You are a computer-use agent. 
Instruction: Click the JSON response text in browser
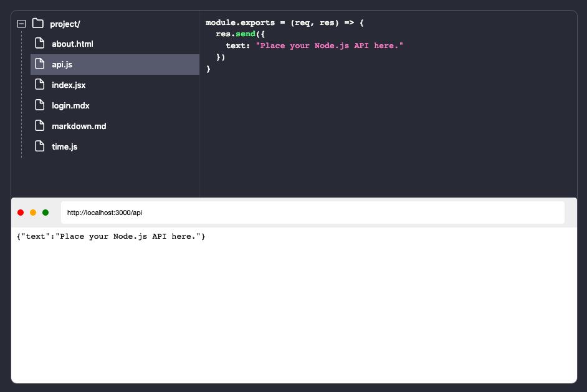coord(111,236)
